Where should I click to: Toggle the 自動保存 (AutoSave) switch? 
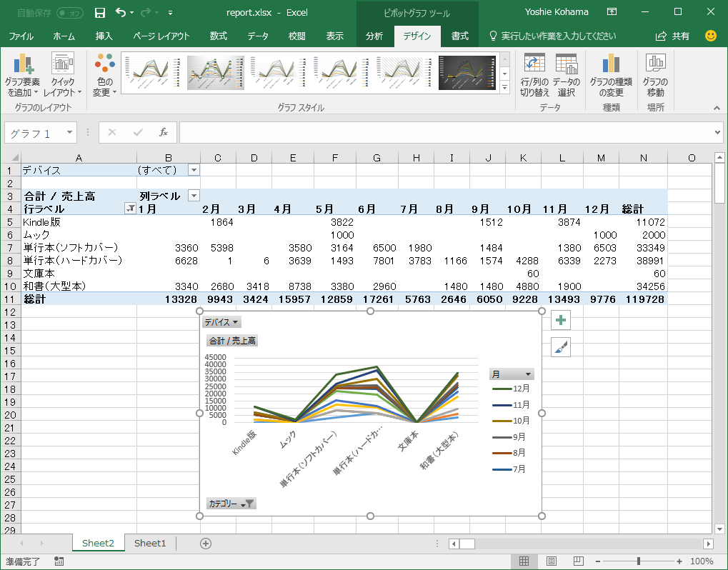tap(69, 12)
